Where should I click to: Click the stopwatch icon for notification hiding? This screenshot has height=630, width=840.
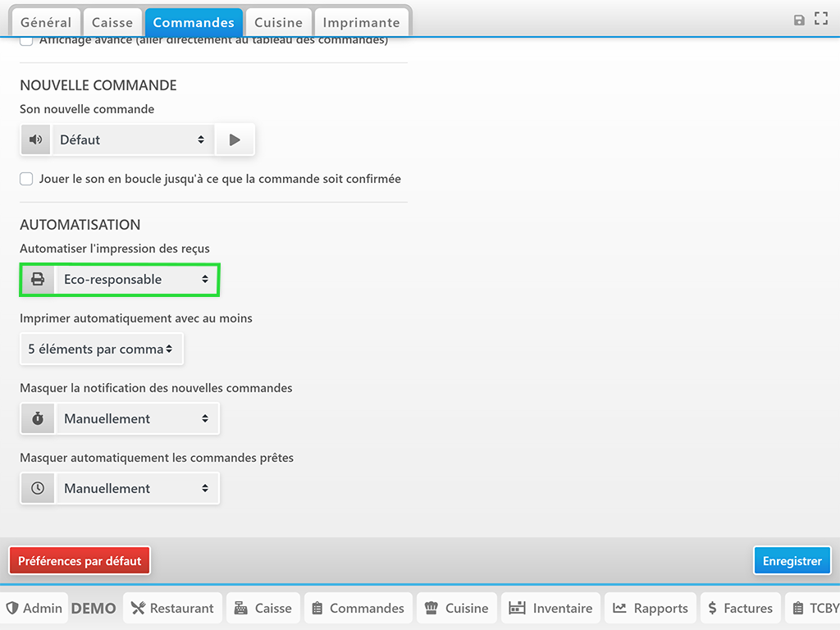click(38, 419)
